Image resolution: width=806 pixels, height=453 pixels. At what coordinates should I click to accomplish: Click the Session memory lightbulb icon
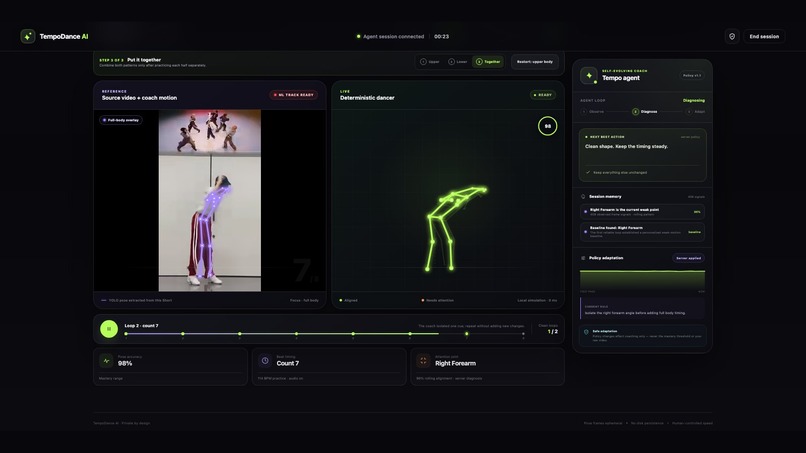[x=583, y=196]
